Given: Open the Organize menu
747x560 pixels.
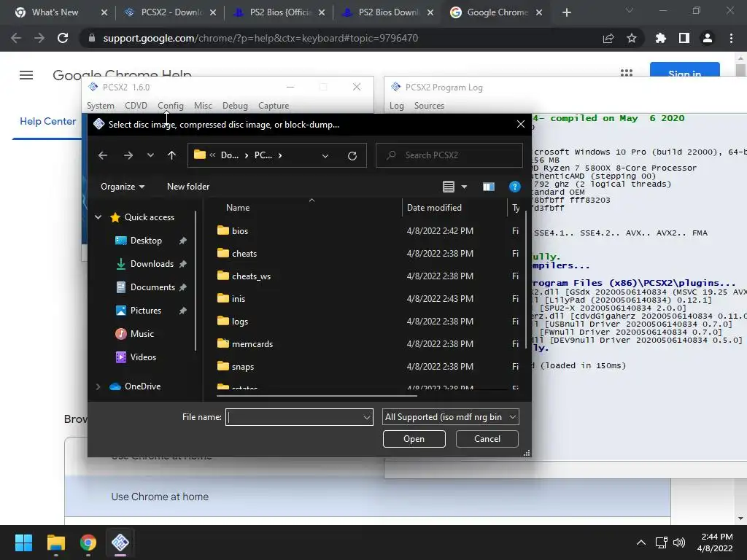Looking at the screenshot, I should 123,187.
